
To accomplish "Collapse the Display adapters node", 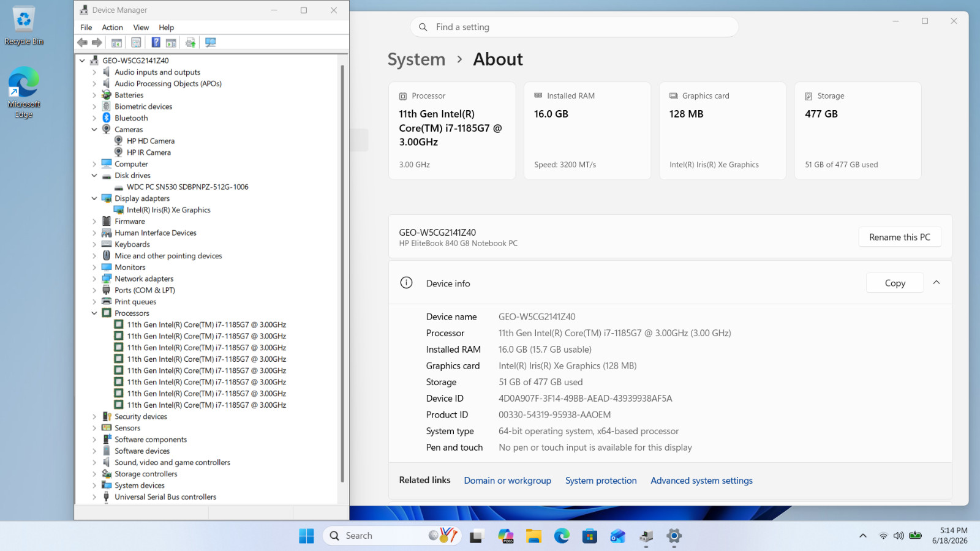I will click(x=94, y=198).
